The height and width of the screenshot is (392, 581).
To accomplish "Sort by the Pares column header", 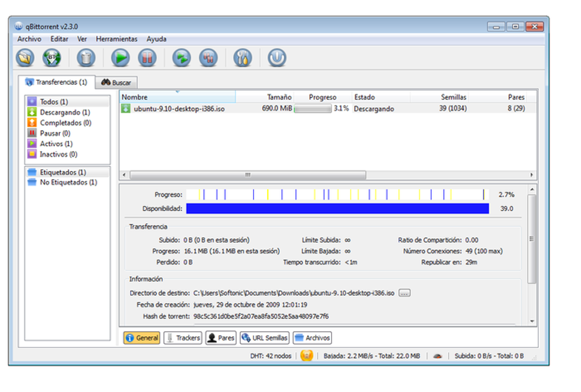I will coord(498,97).
